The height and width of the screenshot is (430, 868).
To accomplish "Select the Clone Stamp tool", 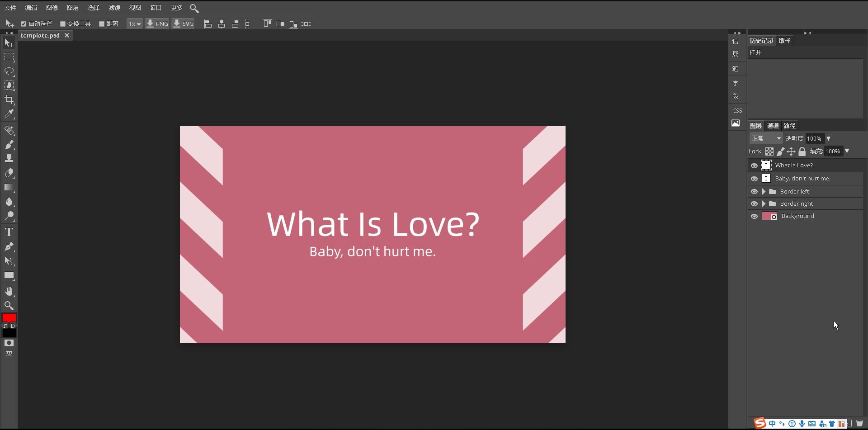I will coord(9,159).
